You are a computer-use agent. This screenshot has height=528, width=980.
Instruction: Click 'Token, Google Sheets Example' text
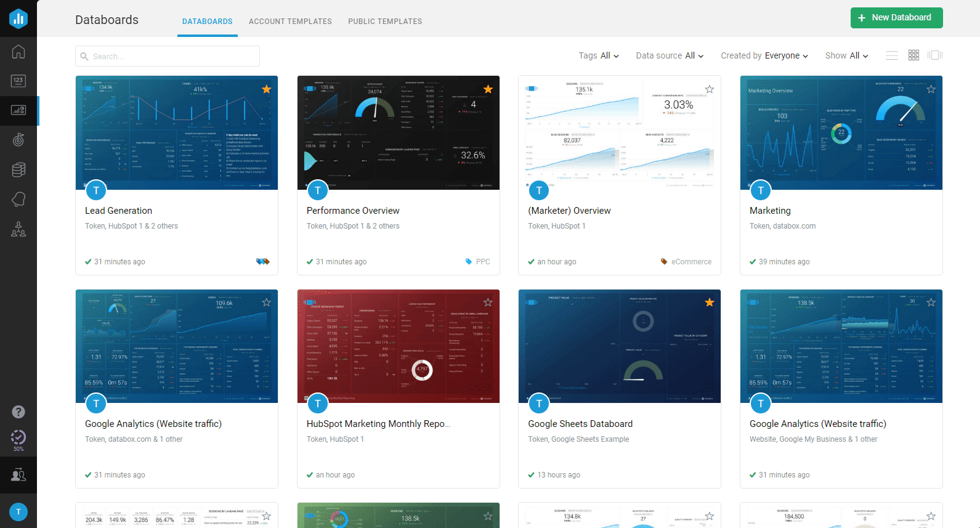578,439
